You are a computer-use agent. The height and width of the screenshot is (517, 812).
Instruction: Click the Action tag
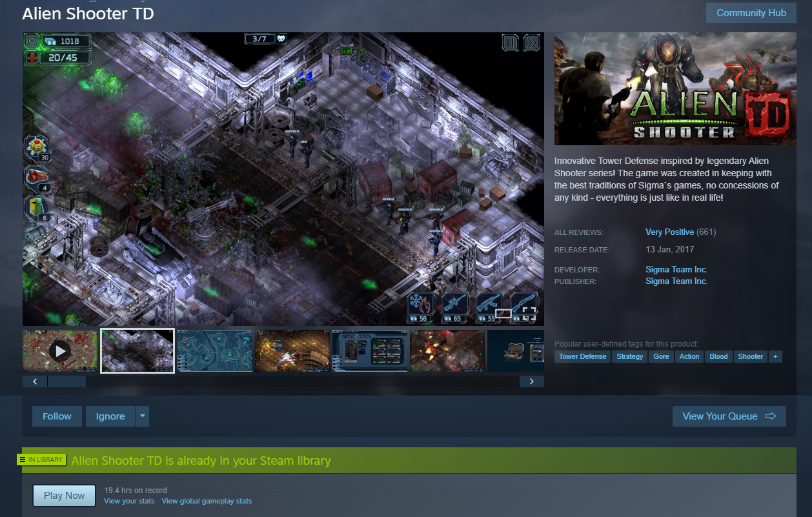click(x=689, y=356)
